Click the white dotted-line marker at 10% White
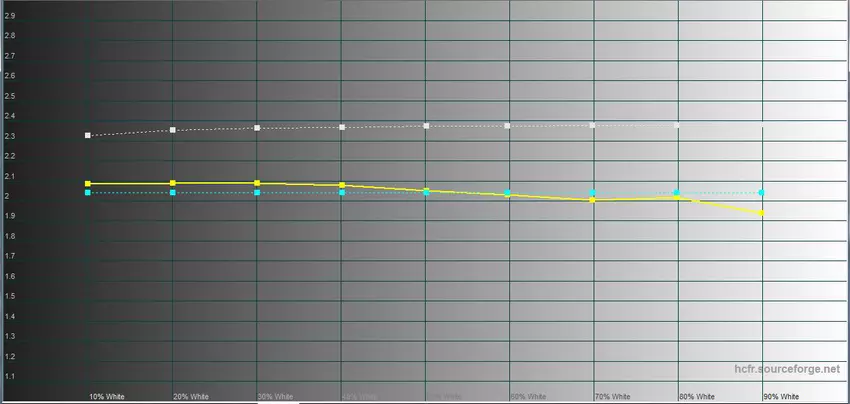The height and width of the screenshot is (404, 850). pos(88,135)
